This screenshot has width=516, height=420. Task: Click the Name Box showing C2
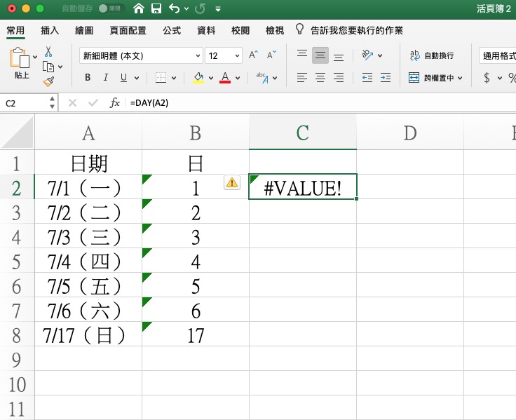[x=25, y=103]
